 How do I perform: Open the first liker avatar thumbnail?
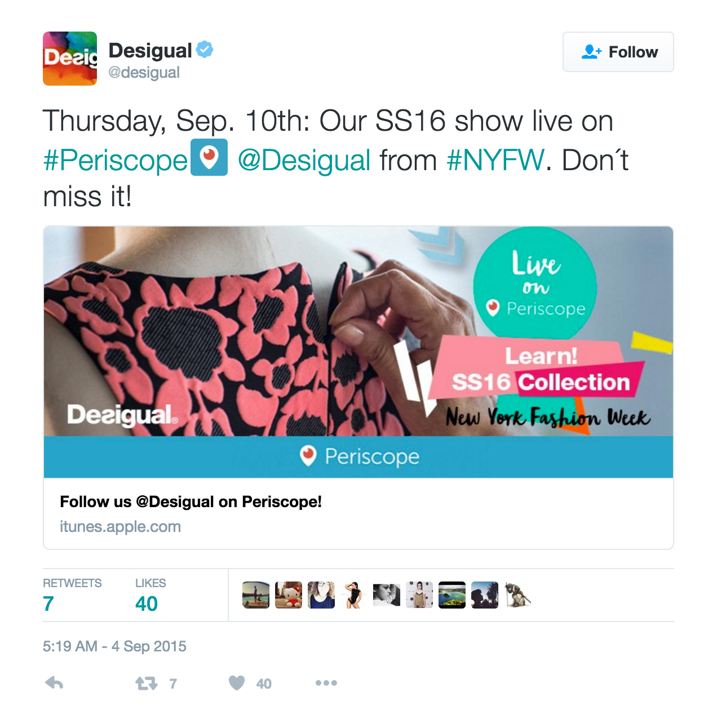pos(256,595)
